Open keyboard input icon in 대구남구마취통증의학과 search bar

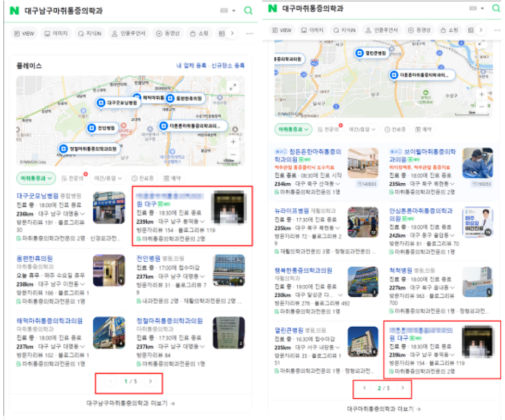tap(224, 10)
